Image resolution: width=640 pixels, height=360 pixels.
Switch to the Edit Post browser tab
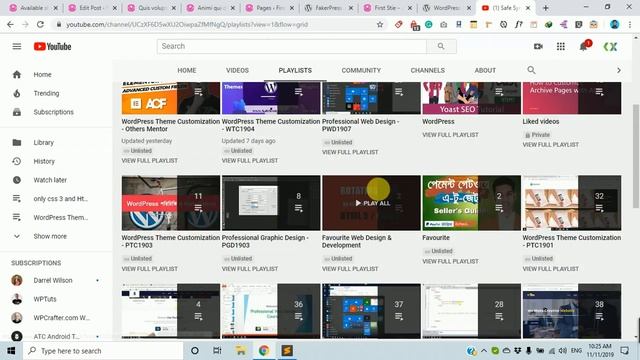point(93,8)
